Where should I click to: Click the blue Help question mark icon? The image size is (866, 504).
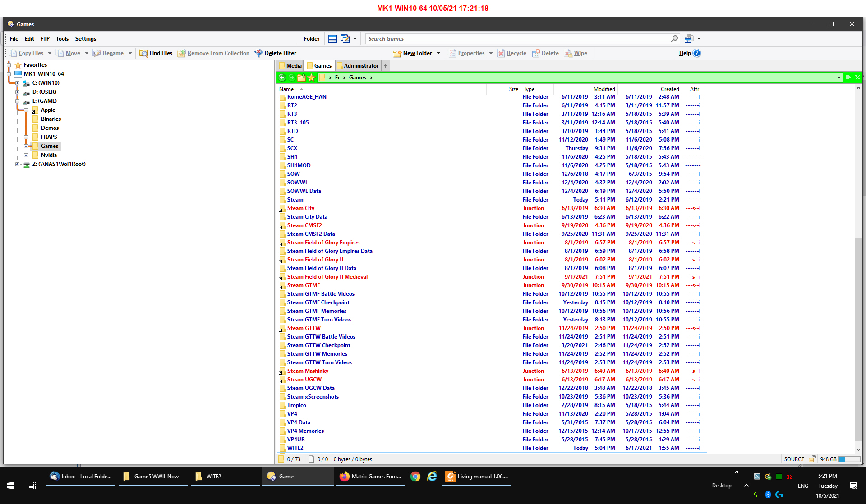[x=697, y=53]
